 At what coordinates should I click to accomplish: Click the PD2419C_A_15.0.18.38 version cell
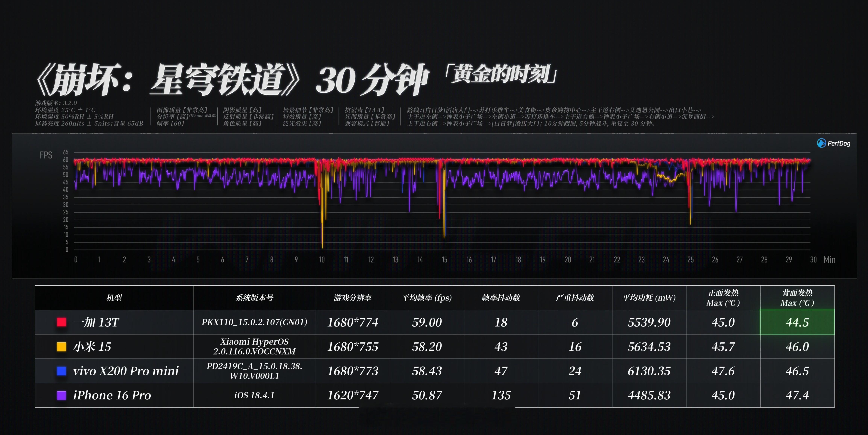tap(254, 371)
